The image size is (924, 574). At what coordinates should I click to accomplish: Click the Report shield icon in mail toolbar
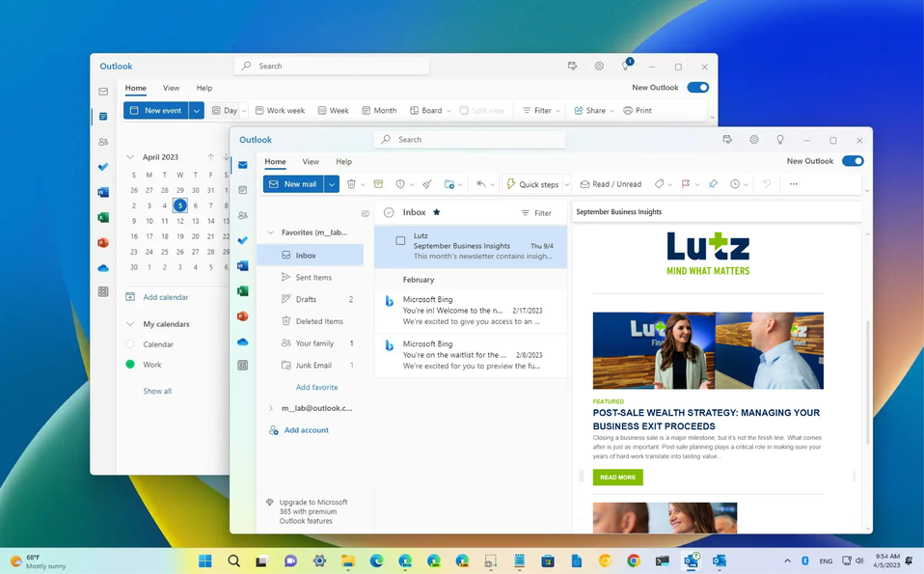pos(400,184)
